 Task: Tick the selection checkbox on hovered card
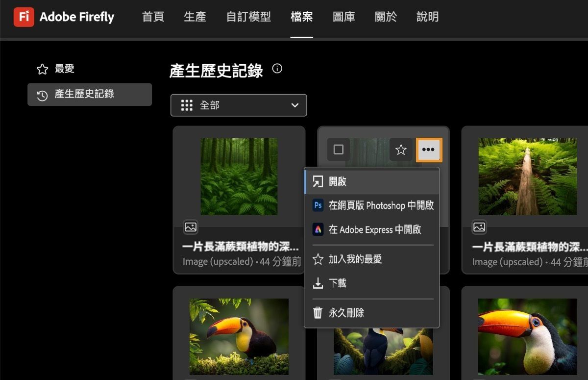click(339, 150)
